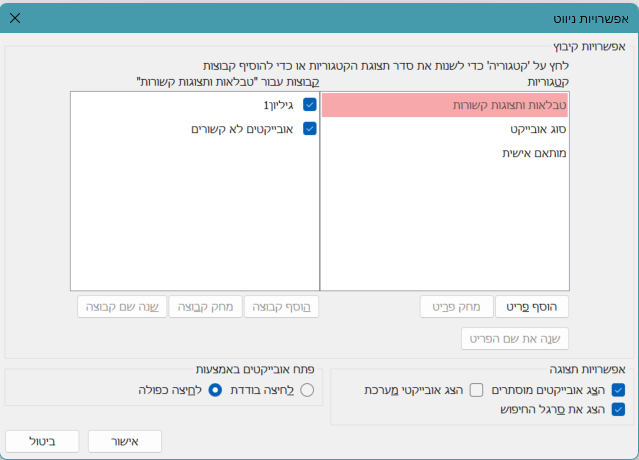Confirm with the 'אישור' button
This screenshot has height=460, width=639.
click(x=125, y=441)
